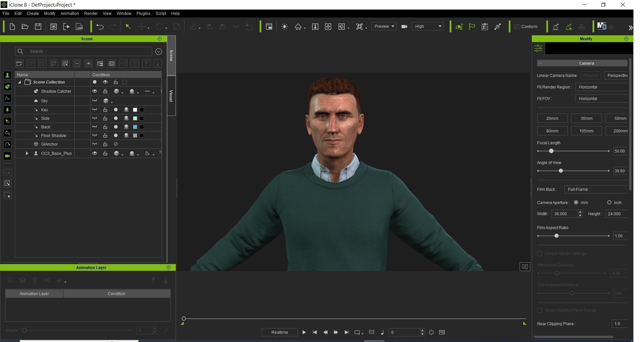Toggle the audio note icon
This screenshot has height=342, width=644.
coord(382,332)
